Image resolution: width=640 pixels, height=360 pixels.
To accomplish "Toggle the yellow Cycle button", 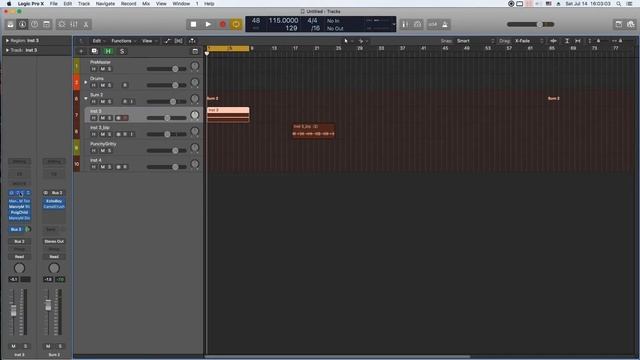I will click(x=236, y=24).
